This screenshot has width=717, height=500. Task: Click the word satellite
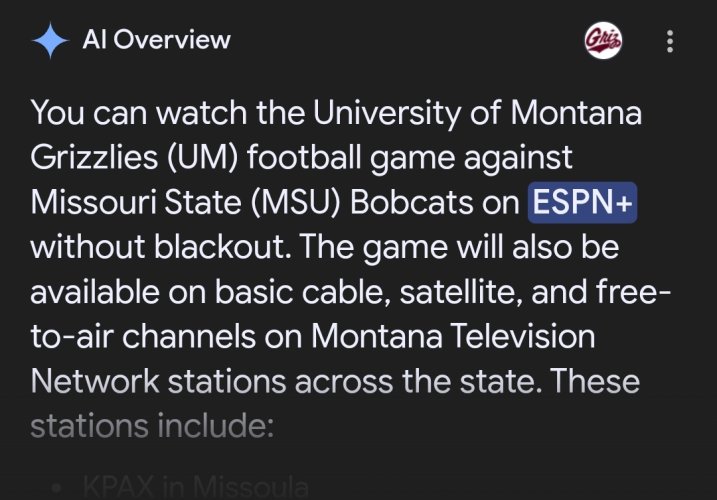coord(461,292)
